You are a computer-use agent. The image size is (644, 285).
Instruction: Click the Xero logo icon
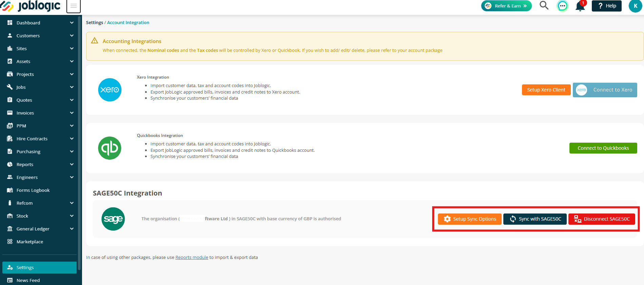(x=110, y=90)
